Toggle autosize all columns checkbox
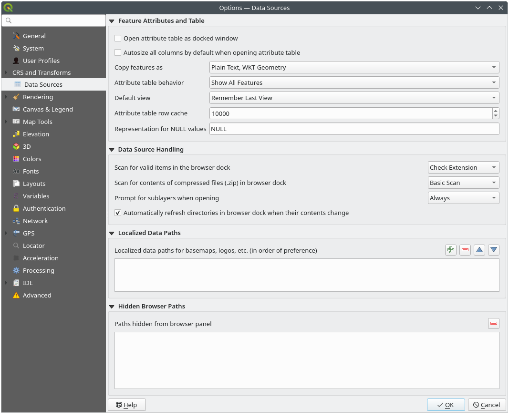Viewport: 509px width, 420px height. [x=118, y=52]
